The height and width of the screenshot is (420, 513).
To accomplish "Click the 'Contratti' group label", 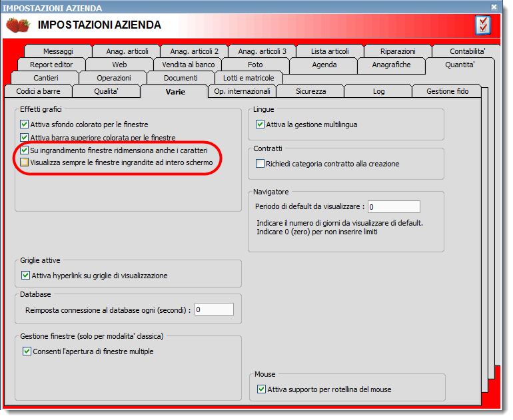I will [268, 148].
